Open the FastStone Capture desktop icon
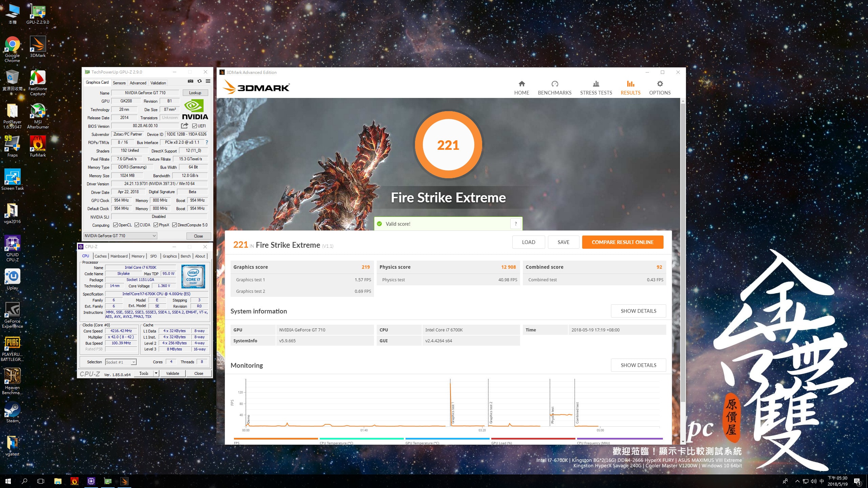This screenshot has height=488, width=868. (38, 83)
